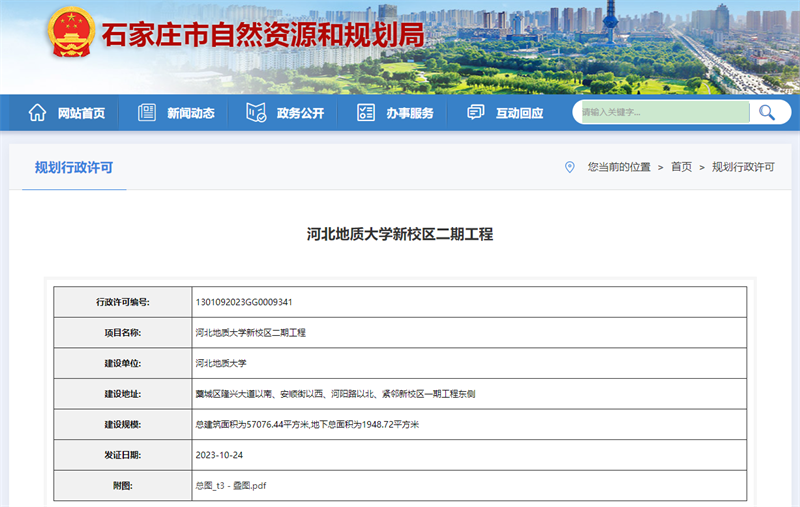Select the 规划行政许可 section tab
Image resolution: width=800 pixels, height=507 pixels.
pyautogui.click(x=74, y=167)
